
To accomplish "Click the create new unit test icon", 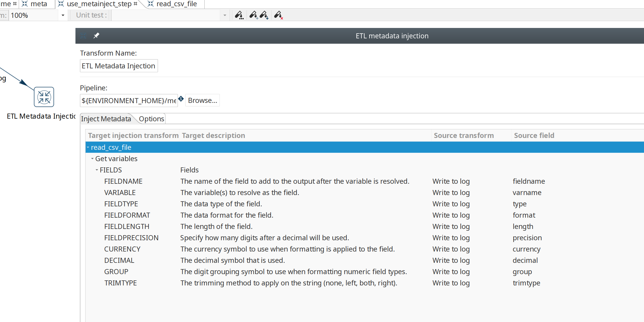I will click(x=253, y=15).
